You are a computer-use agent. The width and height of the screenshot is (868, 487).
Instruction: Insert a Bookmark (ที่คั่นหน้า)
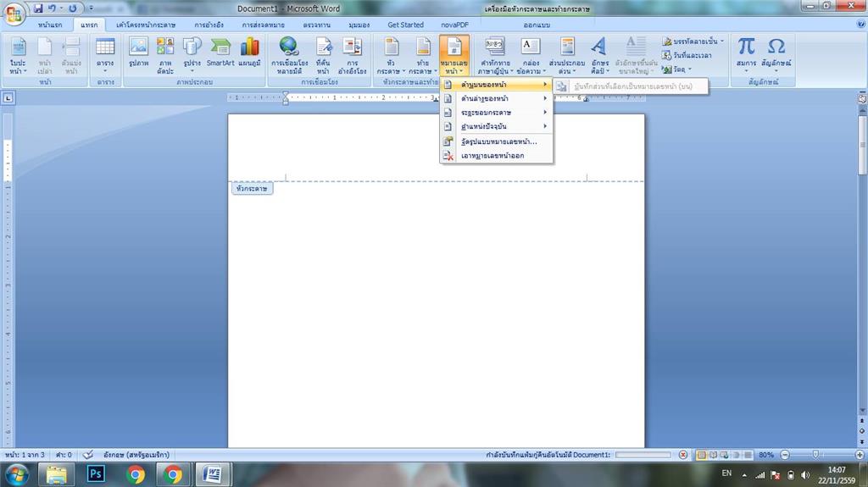[323, 56]
